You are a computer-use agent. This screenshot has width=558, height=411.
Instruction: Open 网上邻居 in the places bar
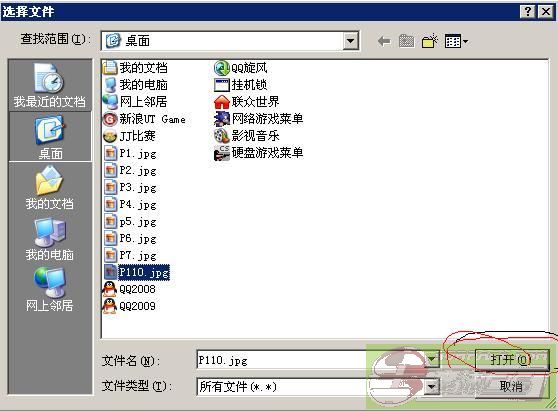(x=50, y=289)
